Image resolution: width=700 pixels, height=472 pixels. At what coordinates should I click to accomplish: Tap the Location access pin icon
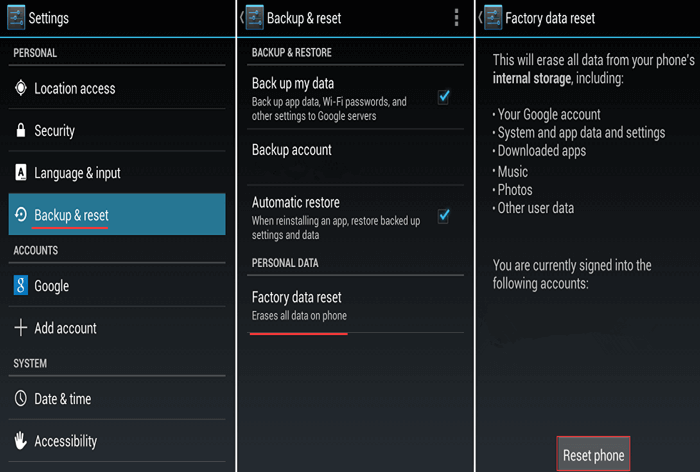[x=21, y=89]
